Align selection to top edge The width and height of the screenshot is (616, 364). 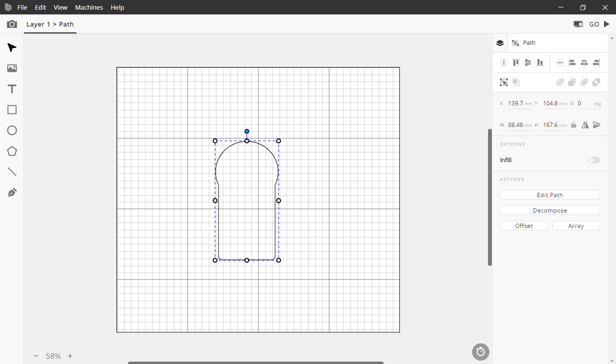(516, 63)
